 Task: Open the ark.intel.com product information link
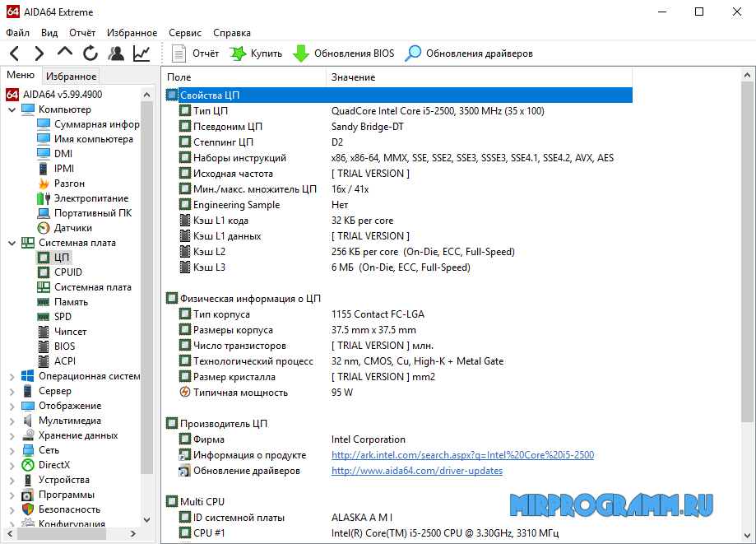(x=462, y=455)
